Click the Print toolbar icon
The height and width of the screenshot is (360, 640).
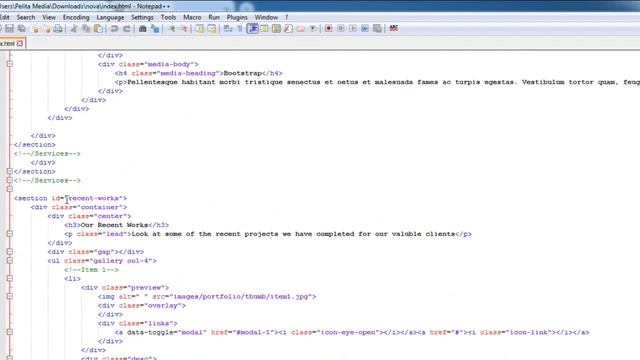pyautogui.click(x=58, y=29)
